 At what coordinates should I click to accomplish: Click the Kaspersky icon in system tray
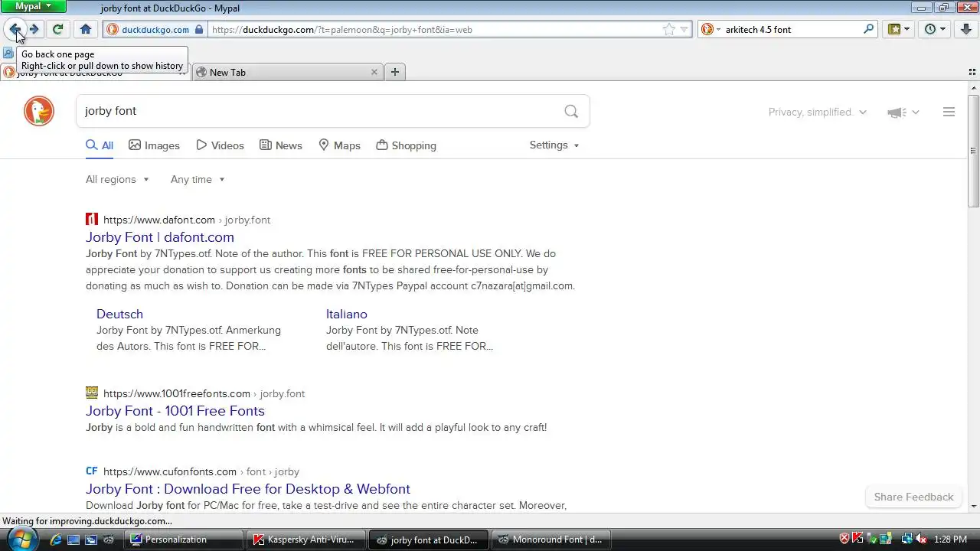point(858,540)
